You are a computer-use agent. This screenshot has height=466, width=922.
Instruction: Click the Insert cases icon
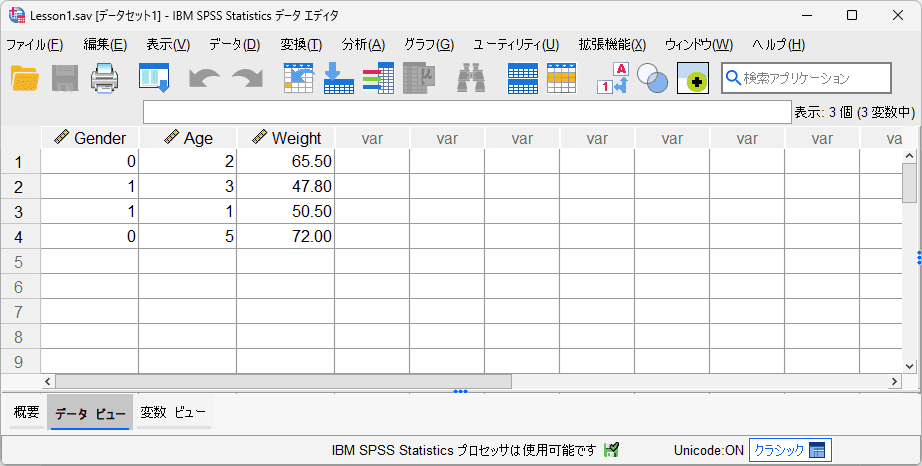(x=523, y=78)
